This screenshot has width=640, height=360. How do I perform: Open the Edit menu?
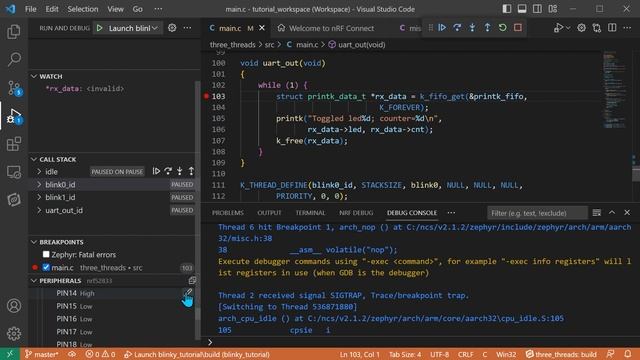pyautogui.click(x=52, y=9)
